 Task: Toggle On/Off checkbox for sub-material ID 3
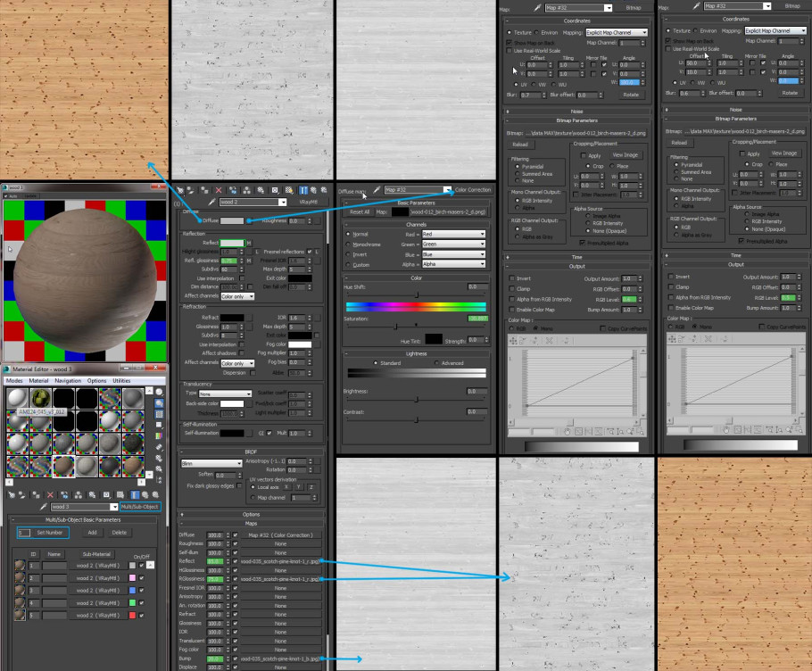tap(141, 590)
